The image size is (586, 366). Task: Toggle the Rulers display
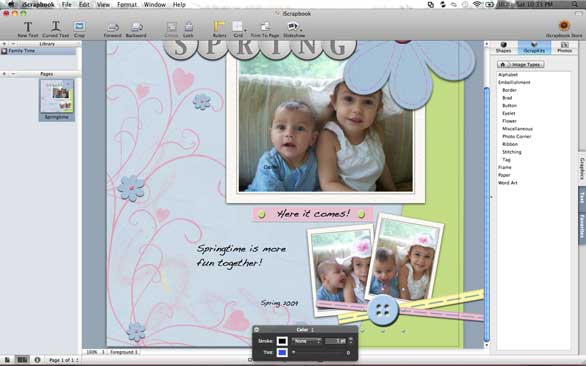(219, 29)
